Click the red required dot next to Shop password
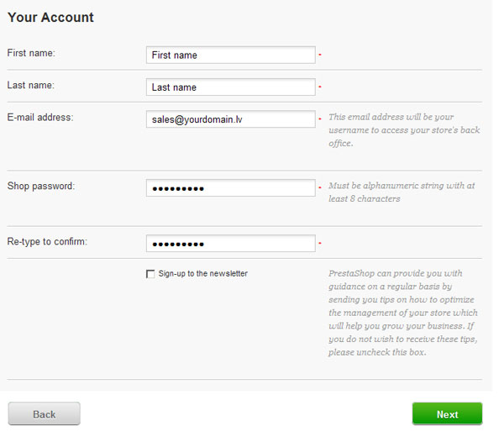Viewport: 504px width, 437px height. tap(320, 187)
